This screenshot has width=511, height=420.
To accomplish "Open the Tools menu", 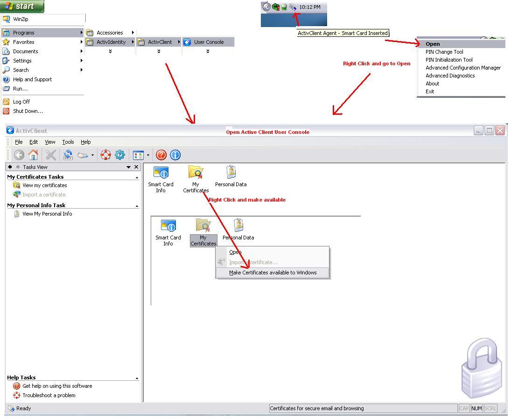I will click(x=68, y=142).
